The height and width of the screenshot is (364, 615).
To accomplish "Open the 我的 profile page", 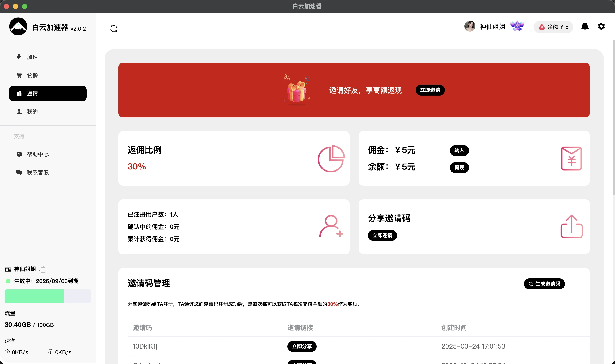I will pos(32,112).
